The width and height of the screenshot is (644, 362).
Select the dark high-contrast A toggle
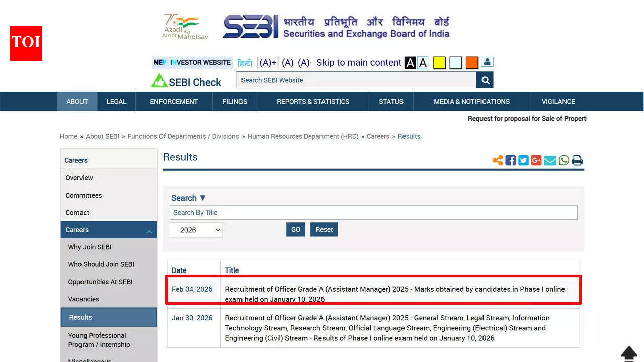410,62
